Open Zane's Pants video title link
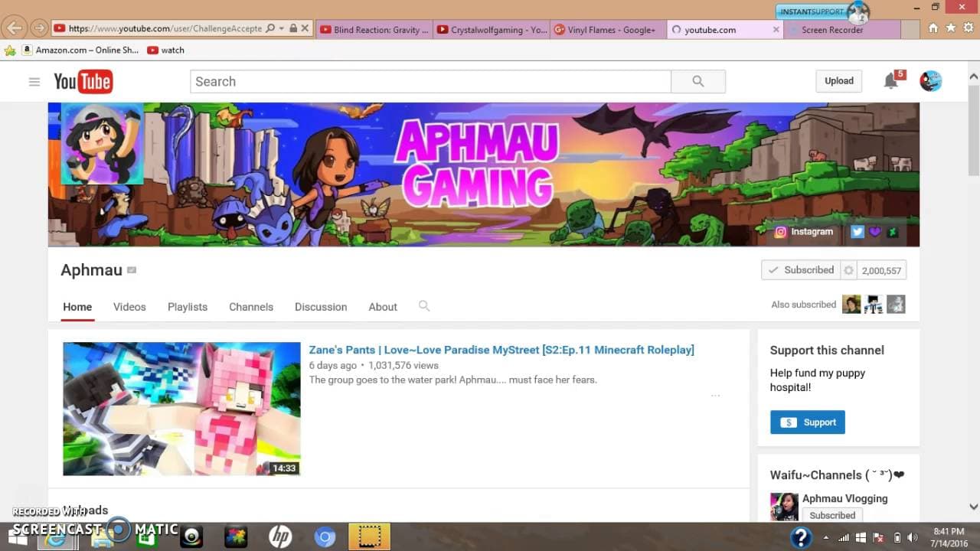This screenshot has width=980, height=551. pyautogui.click(x=501, y=350)
